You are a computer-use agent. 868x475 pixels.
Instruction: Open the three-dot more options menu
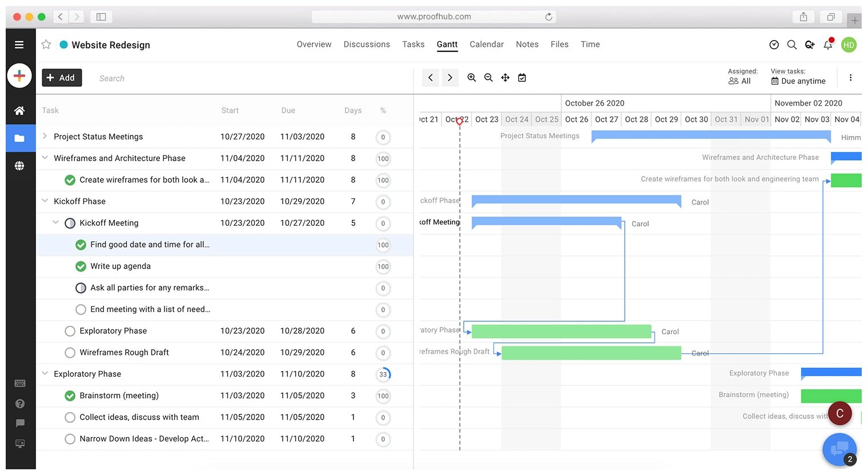click(x=850, y=78)
